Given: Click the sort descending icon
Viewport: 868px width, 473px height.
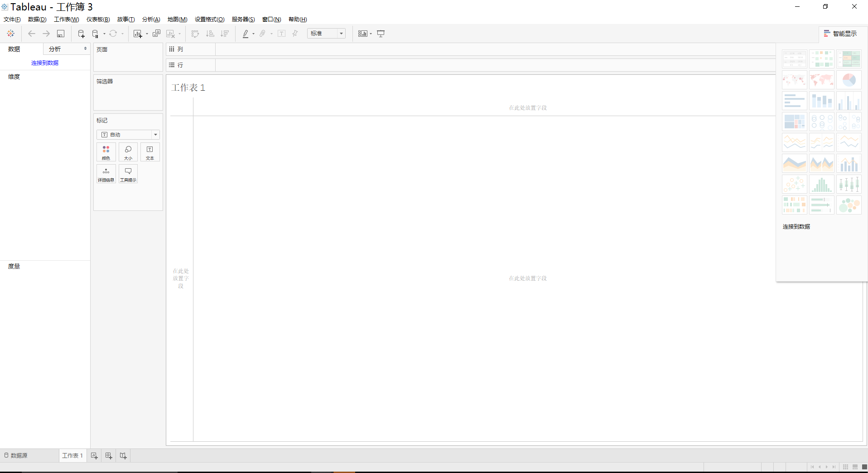Looking at the screenshot, I should [x=225, y=34].
